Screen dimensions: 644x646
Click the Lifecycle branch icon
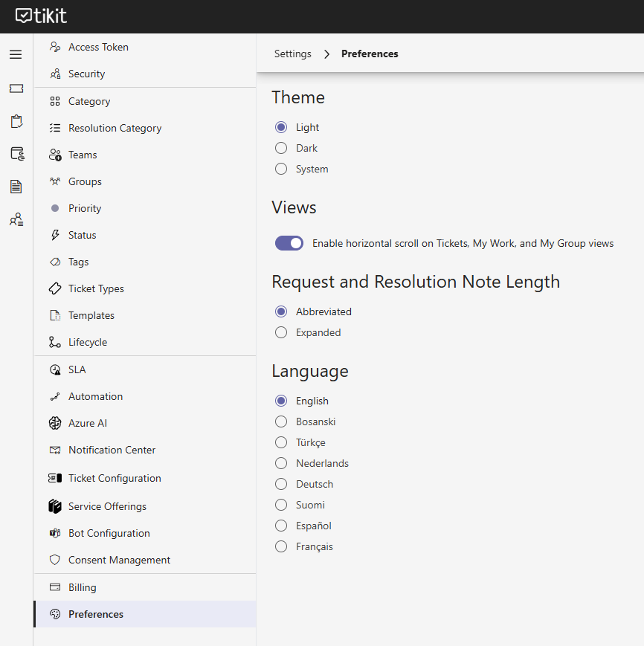coord(55,342)
